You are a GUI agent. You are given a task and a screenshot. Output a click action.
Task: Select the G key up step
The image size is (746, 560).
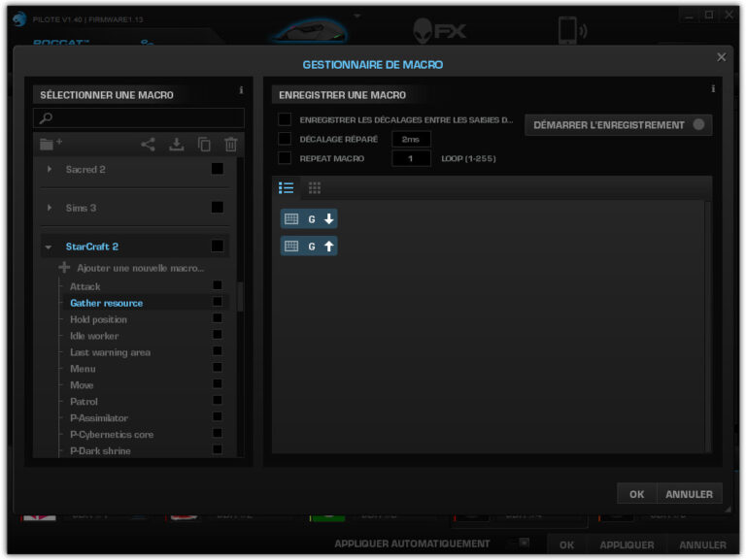(309, 247)
